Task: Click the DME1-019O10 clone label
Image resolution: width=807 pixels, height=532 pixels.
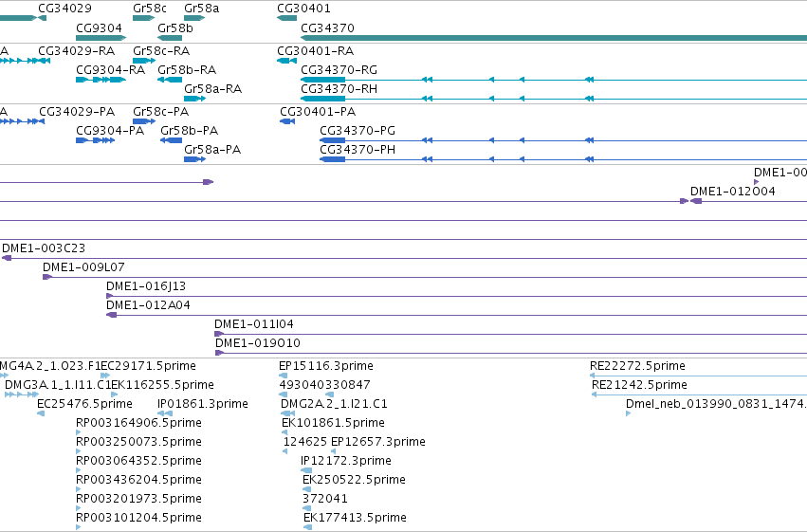Action: click(257, 343)
